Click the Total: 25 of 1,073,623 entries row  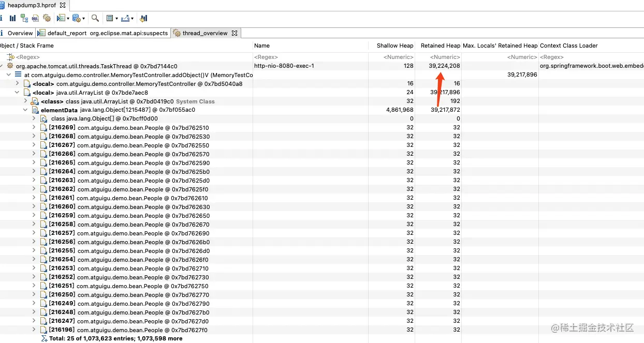(322, 338)
